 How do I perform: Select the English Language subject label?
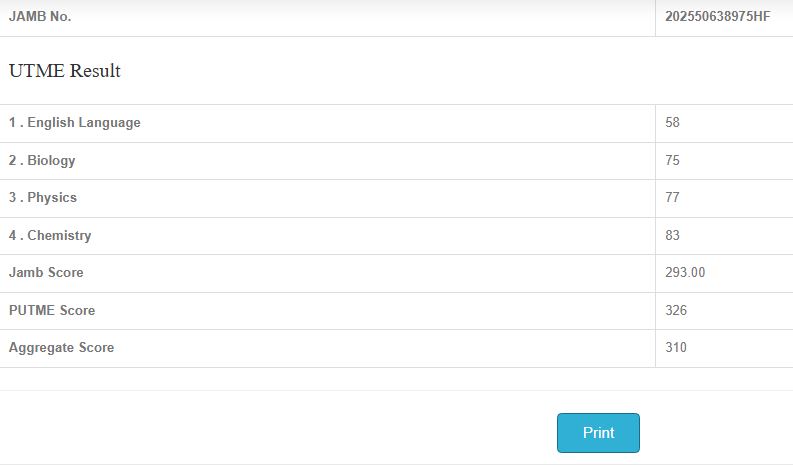(84, 123)
